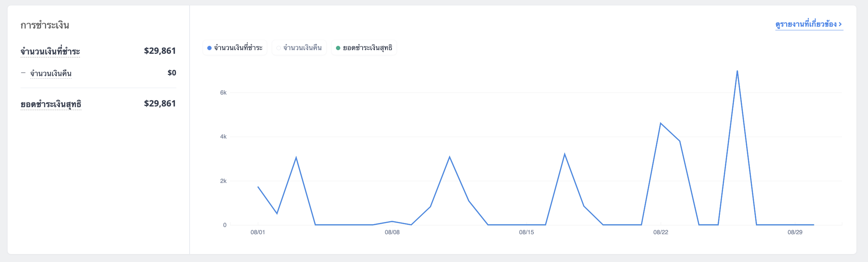This screenshot has width=868, height=262.
Task: Click the 6k y-axis label
Action: tap(223, 93)
